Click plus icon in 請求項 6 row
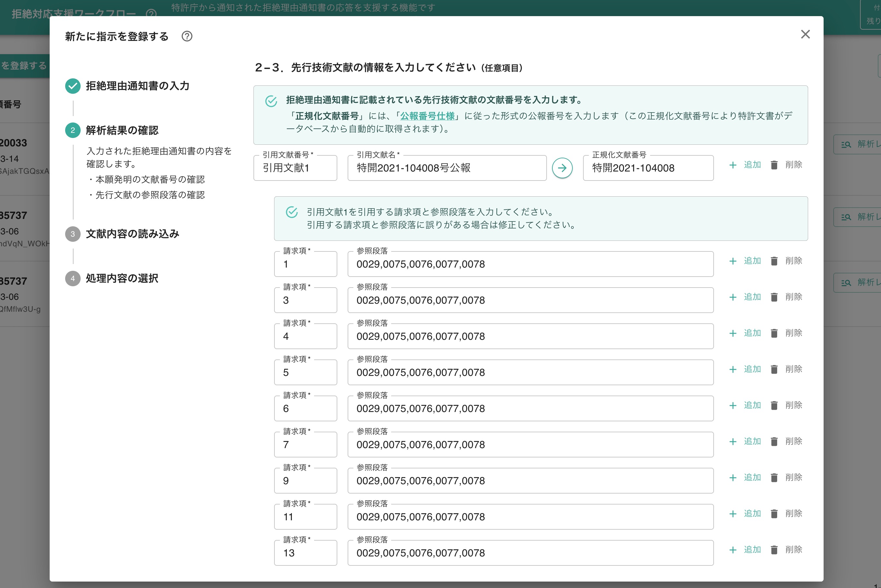The width and height of the screenshot is (881, 588). 733,405
